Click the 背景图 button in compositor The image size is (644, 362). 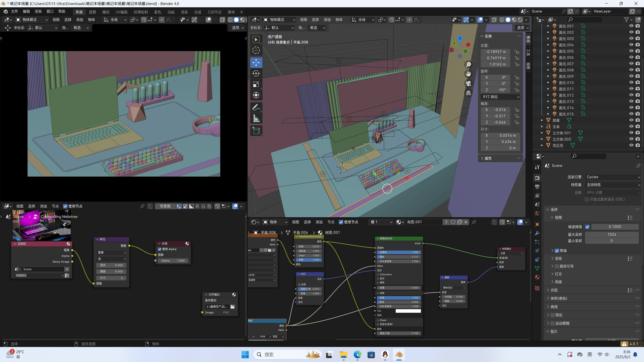165,206
